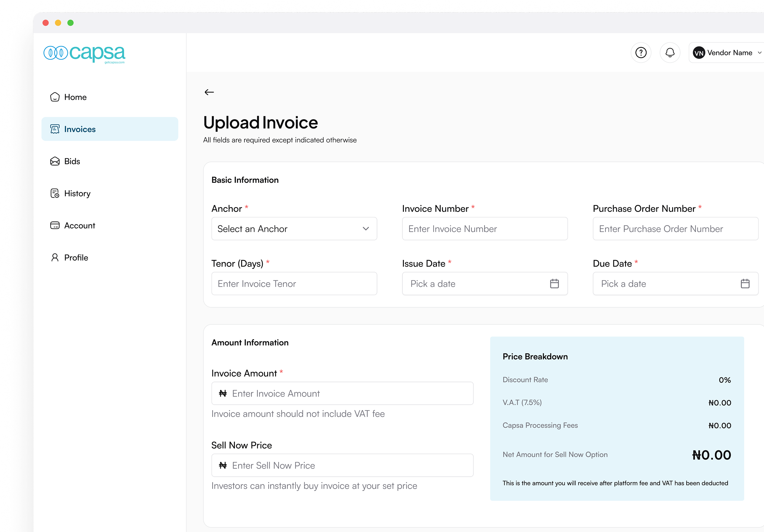Screen dimensions: 764x532
Task: Open the Account menu item
Action: (110, 225)
